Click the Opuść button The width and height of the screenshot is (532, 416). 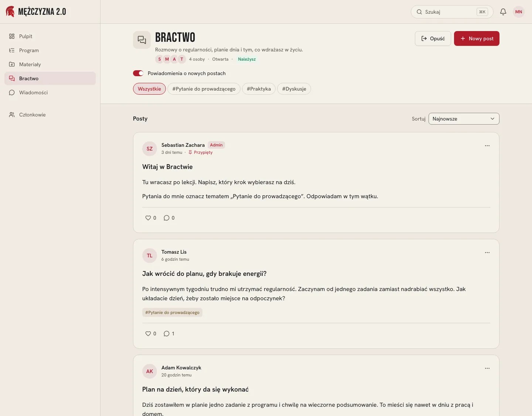point(433,38)
